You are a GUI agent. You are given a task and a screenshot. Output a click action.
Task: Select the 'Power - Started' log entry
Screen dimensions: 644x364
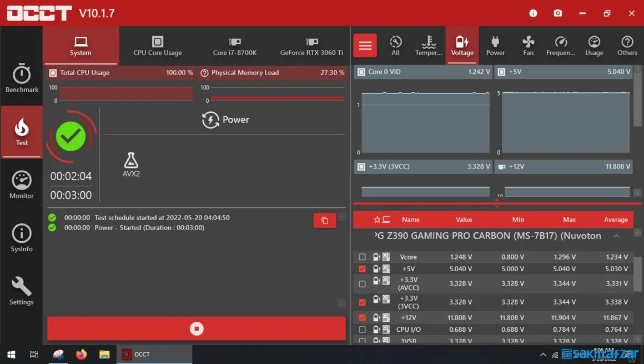149,228
